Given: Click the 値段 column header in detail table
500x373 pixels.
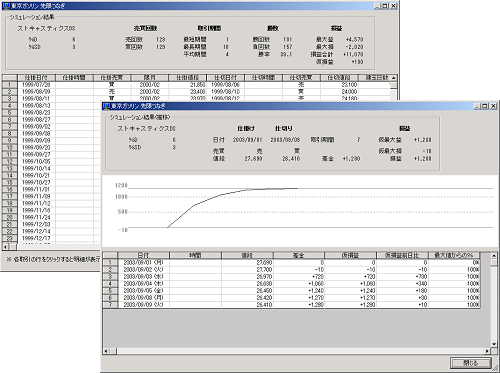Looking at the screenshot, I should pos(247,255).
